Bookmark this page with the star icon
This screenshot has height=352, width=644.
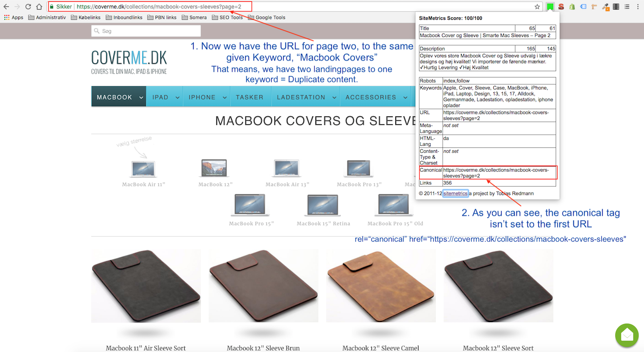pyautogui.click(x=537, y=7)
